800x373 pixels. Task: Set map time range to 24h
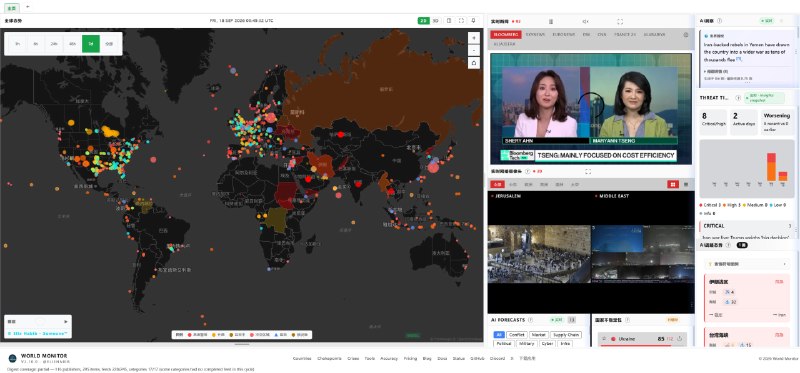tap(54, 44)
